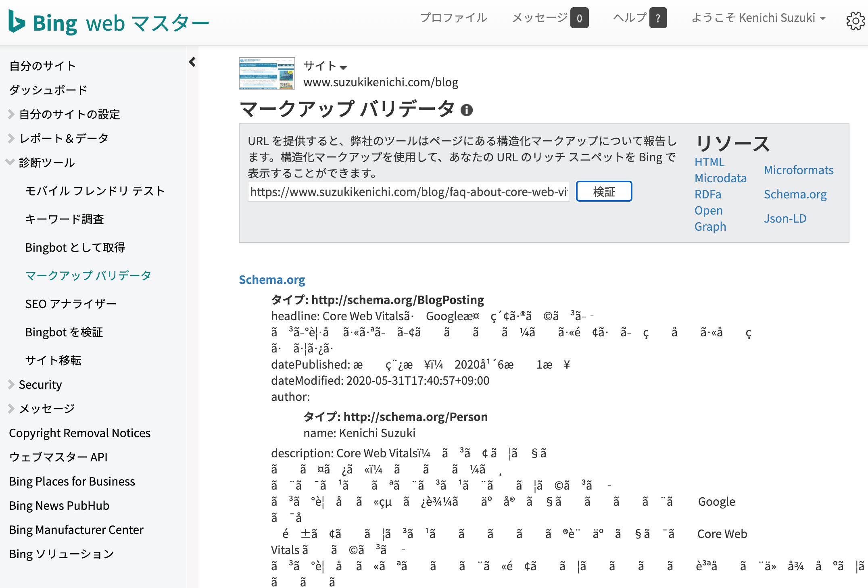Viewport: 868px width, 588px height.
Task: Open プロファイル in the top menu
Action: coord(454,18)
